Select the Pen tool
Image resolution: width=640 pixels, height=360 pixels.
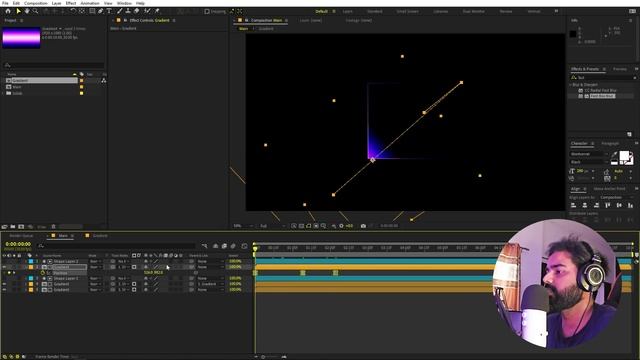pyautogui.click(x=100, y=11)
